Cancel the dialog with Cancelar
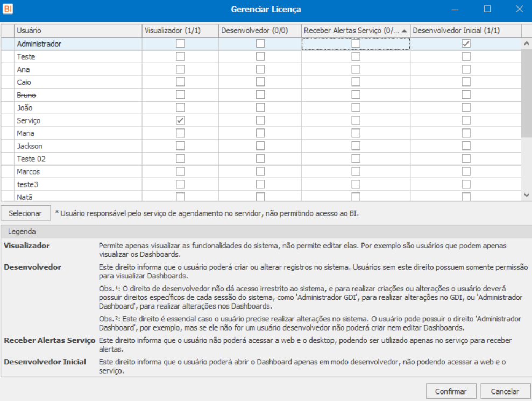The height and width of the screenshot is (401, 532). (505, 391)
